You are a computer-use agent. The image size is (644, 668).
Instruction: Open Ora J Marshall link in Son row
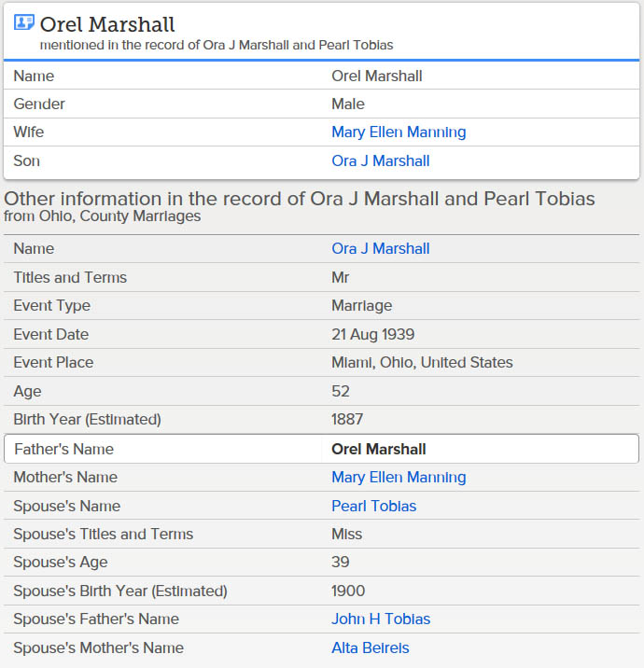click(x=380, y=161)
